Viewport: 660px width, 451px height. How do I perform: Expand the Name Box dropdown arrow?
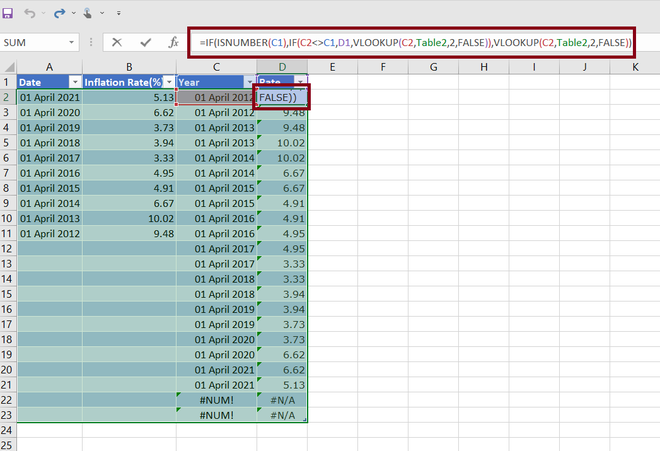[72, 43]
